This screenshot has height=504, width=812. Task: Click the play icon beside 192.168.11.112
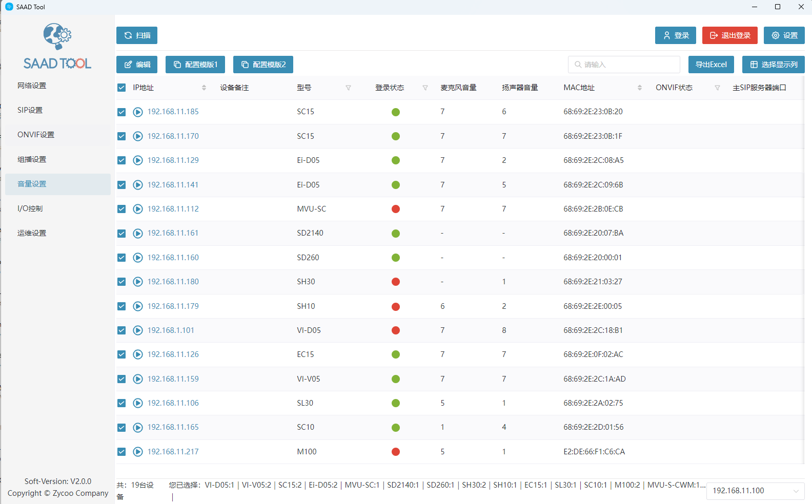pos(138,209)
